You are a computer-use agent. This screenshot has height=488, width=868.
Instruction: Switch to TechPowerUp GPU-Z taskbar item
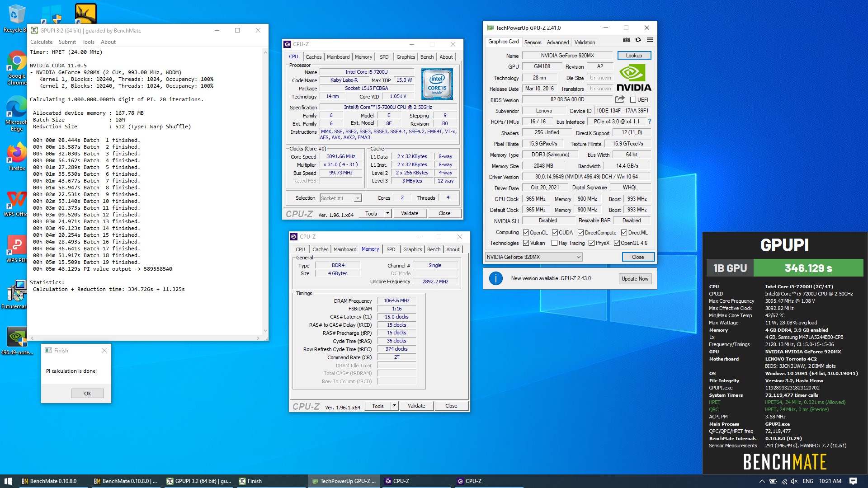(x=344, y=481)
